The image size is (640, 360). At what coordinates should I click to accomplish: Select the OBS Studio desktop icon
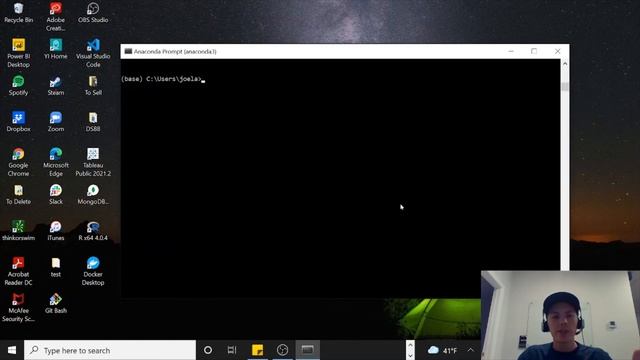pyautogui.click(x=93, y=13)
